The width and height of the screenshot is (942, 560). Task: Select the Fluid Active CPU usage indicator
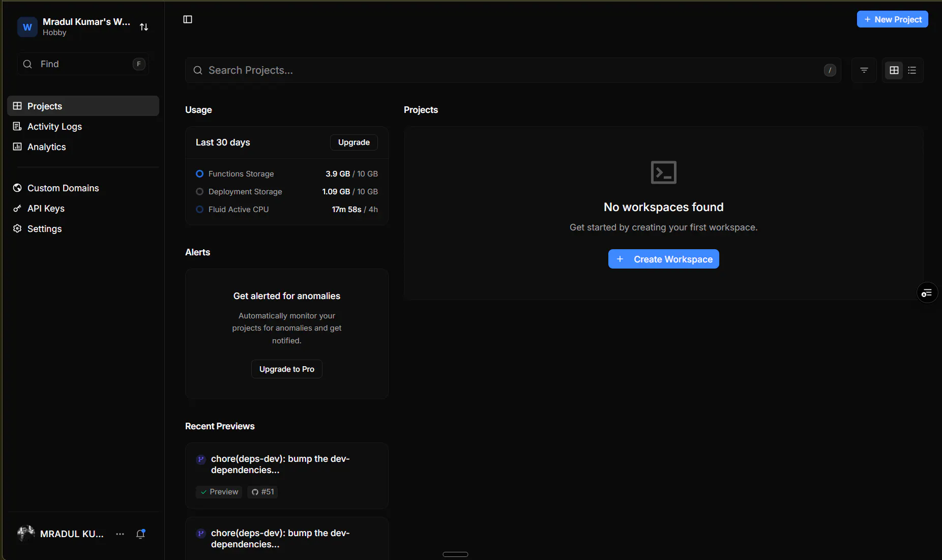(x=199, y=210)
